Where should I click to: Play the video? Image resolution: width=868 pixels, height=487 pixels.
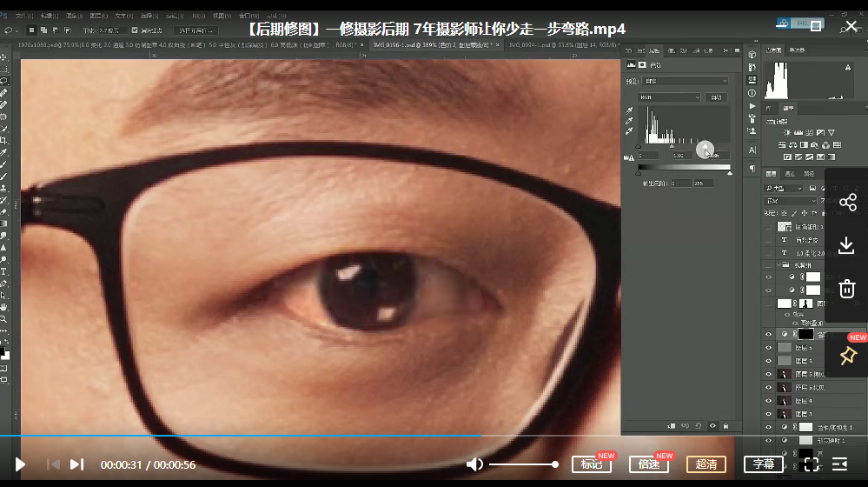(21, 464)
